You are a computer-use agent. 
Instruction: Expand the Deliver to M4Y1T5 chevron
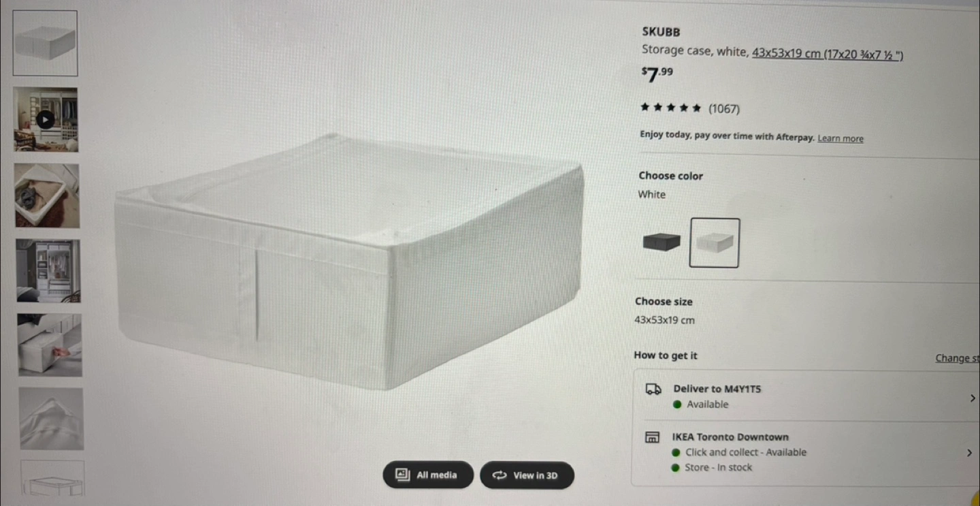pyautogui.click(x=972, y=398)
